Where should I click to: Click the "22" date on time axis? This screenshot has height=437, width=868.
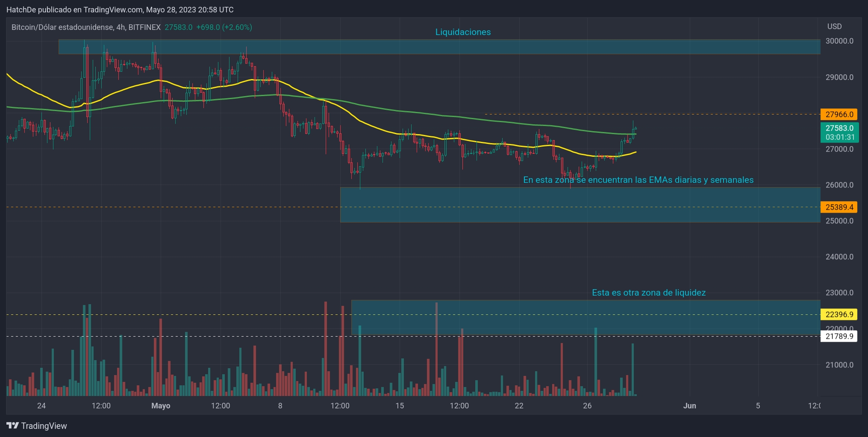click(x=519, y=406)
